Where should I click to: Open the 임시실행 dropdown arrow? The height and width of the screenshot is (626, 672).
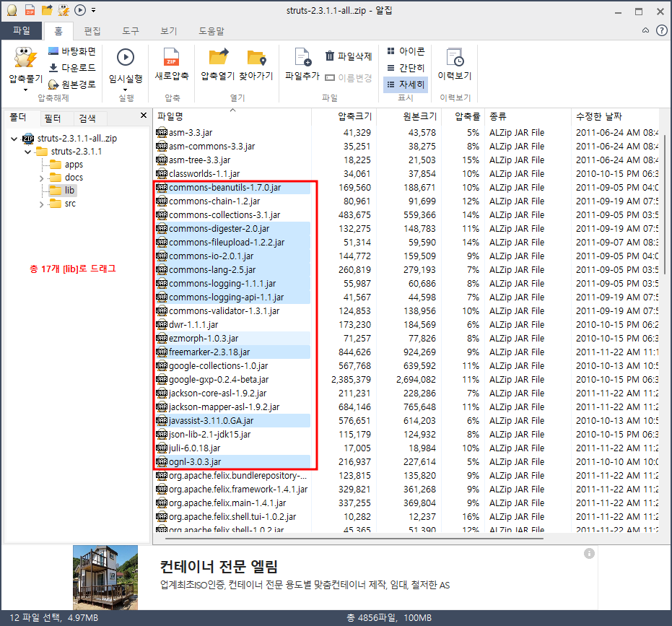point(125,90)
